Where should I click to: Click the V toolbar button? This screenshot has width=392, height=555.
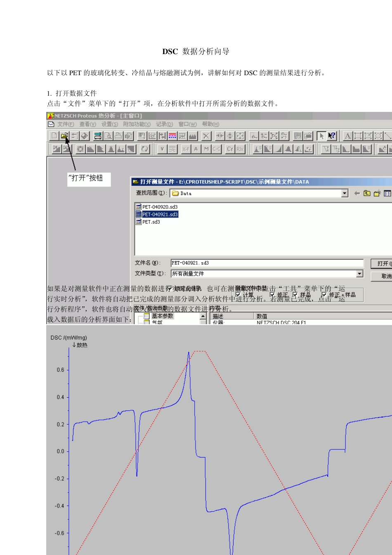click(162, 149)
